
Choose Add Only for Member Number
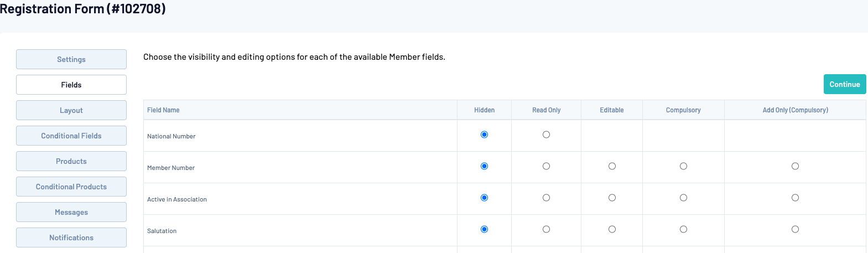795,166
